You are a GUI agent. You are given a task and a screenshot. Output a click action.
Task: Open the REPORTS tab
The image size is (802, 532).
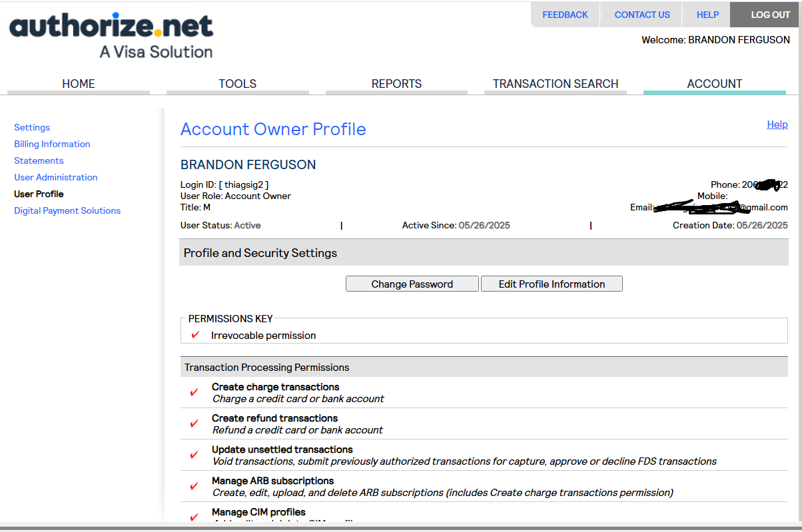[396, 84]
